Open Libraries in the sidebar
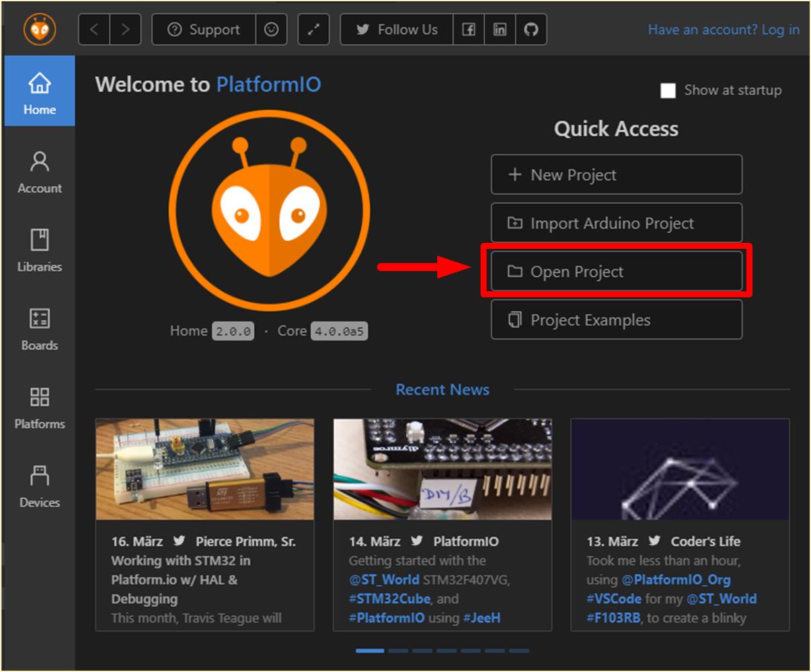This screenshot has height=672, width=811. coord(40,251)
